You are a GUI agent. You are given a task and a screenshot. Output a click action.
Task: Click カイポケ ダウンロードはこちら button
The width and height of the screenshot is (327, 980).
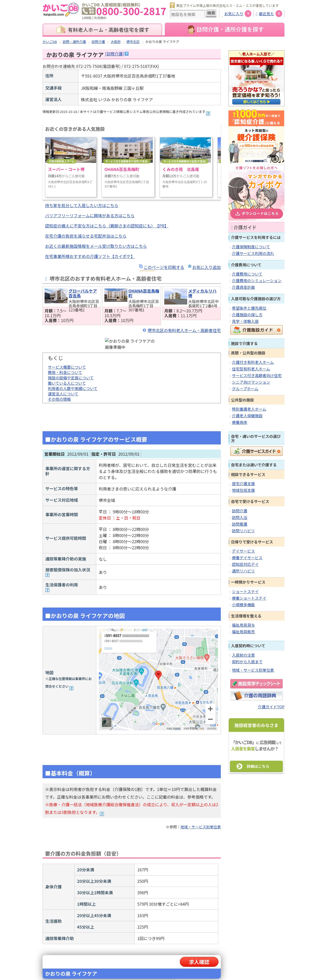click(256, 213)
